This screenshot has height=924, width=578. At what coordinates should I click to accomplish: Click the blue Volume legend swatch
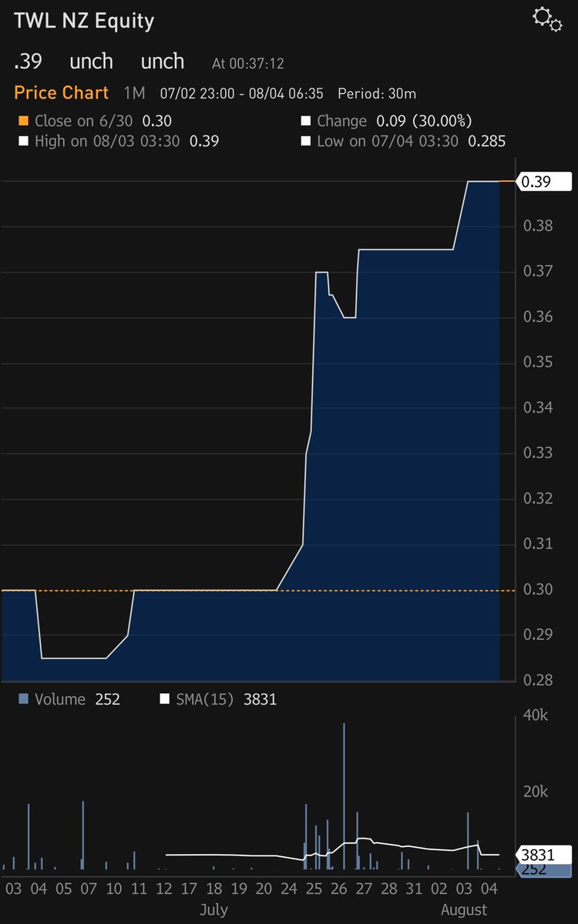click(x=23, y=699)
